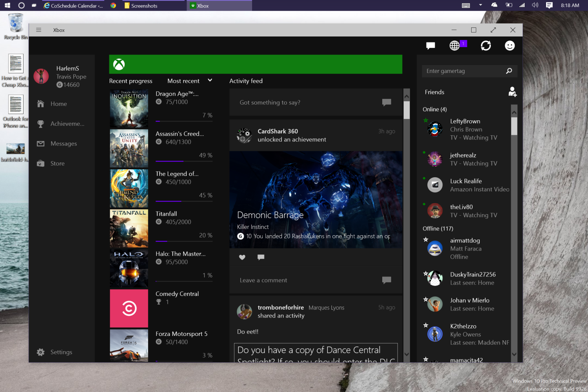
Task: Click the Online (4) friends header
Action: coord(435,109)
